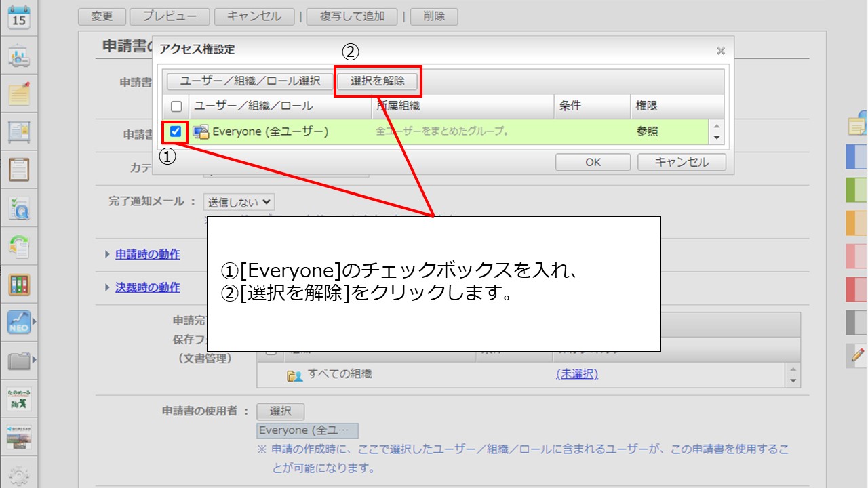Open the 完了通知メール dropdown
Viewport: 868px width, 488px height.
[239, 201]
